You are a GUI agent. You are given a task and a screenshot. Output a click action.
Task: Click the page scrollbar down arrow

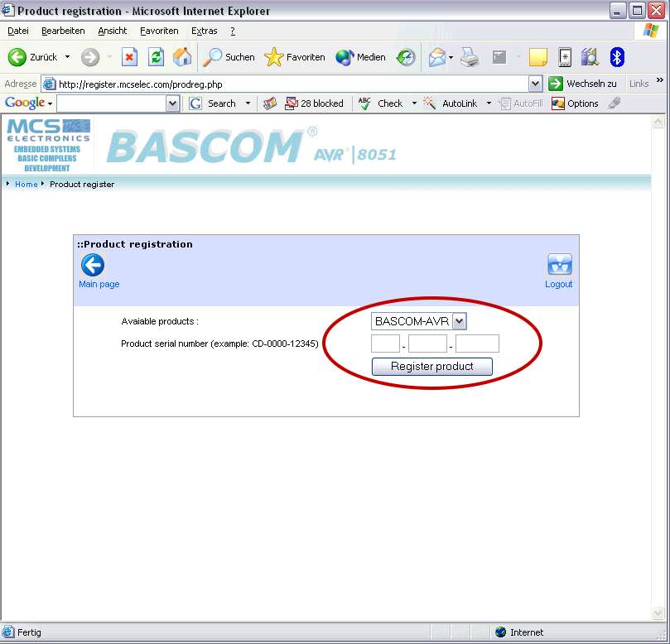tap(658, 613)
